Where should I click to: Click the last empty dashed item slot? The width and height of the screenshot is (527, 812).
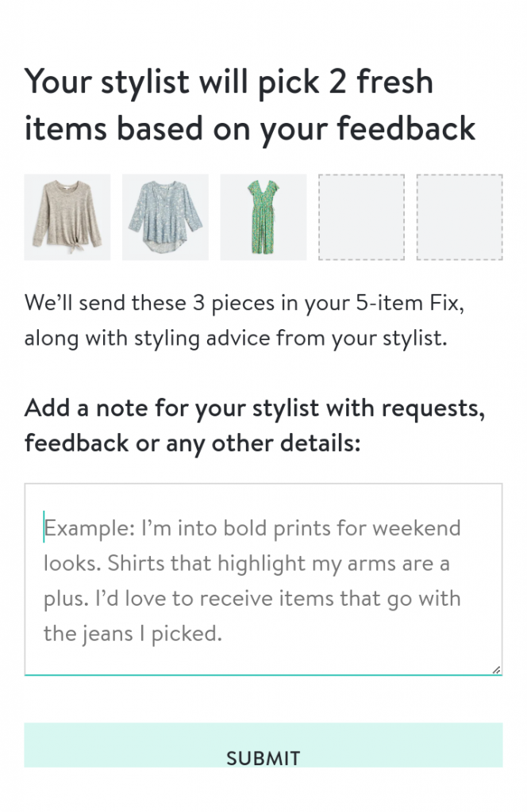pyautogui.click(x=460, y=217)
